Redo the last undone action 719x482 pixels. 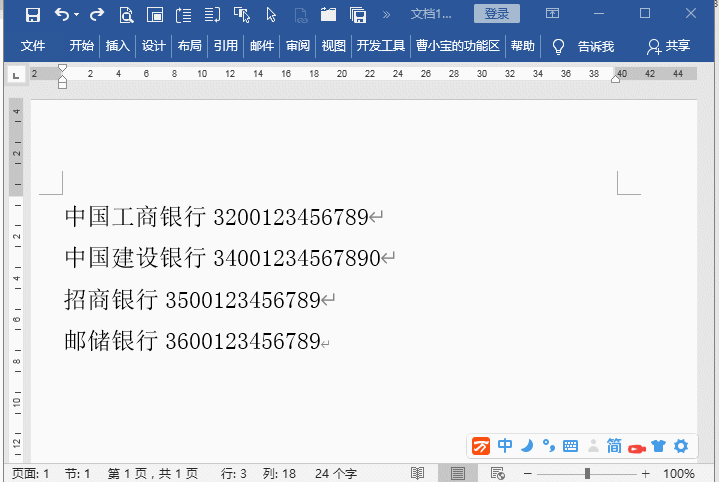click(97, 15)
